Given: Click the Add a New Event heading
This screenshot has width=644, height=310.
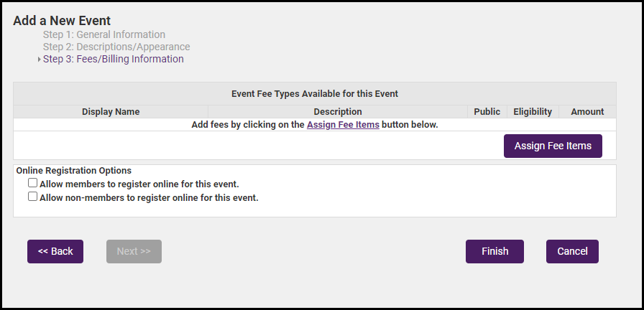Looking at the screenshot, I should [x=62, y=21].
